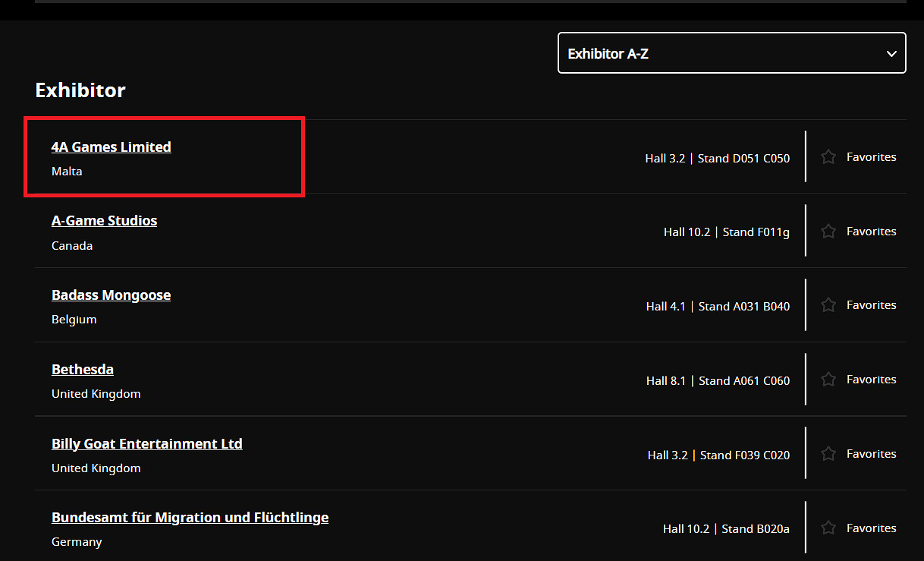Click the star icon for A-Game Studios
Screen dimensions: 924x561
[828, 232]
